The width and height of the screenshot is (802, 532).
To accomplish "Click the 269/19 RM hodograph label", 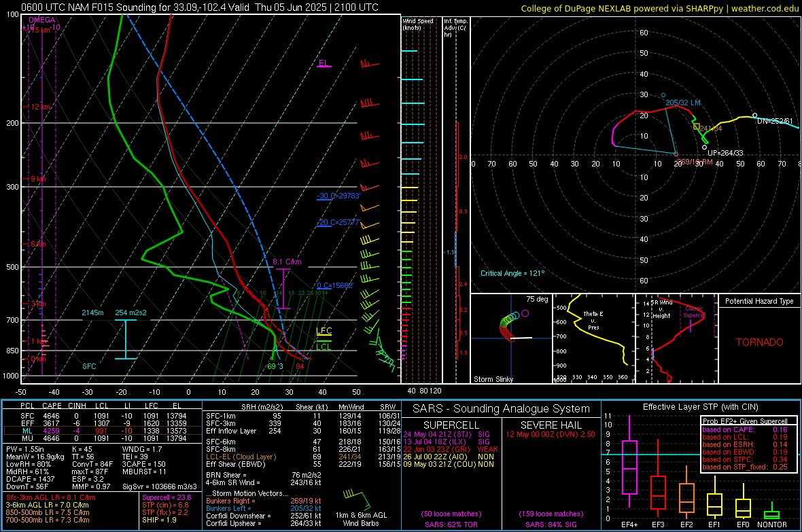I will pos(695,162).
